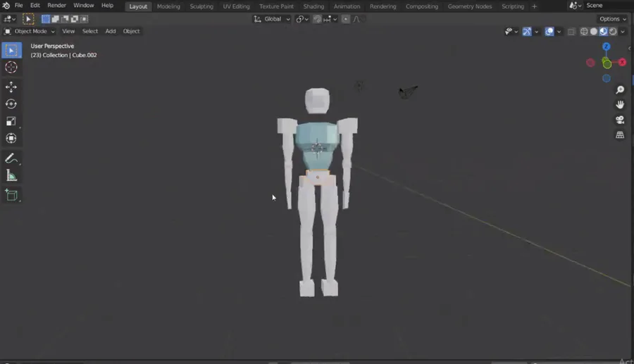Open the Render menu
This screenshot has height=364, width=634.
pyautogui.click(x=56, y=5)
